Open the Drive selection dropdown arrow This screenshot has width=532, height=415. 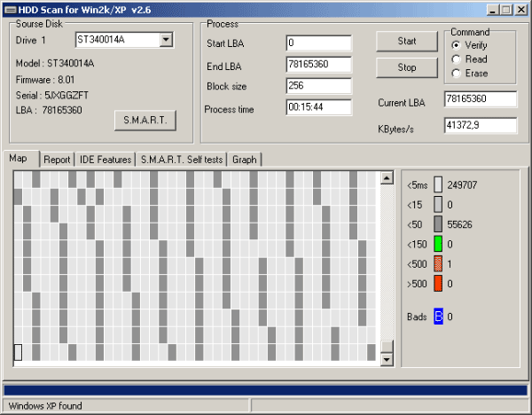(x=166, y=40)
